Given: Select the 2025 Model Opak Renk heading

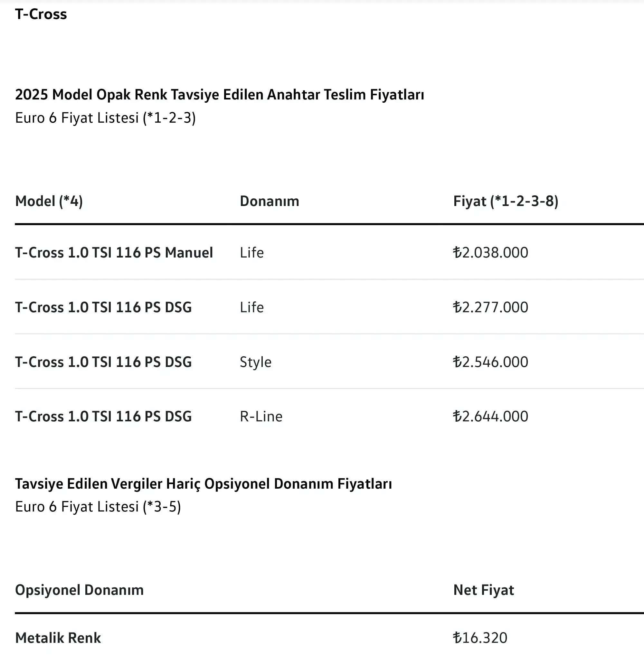Looking at the screenshot, I should (220, 94).
